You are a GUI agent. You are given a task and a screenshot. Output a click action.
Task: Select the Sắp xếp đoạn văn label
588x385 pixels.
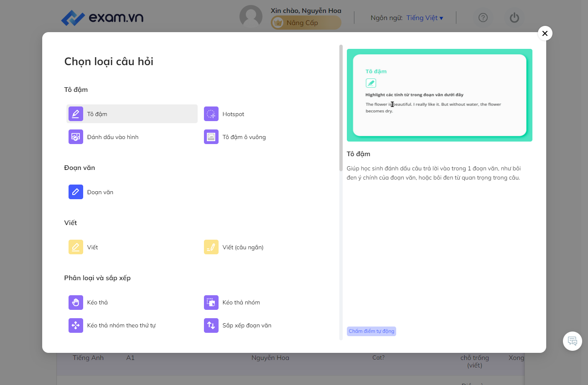click(x=247, y=325)
